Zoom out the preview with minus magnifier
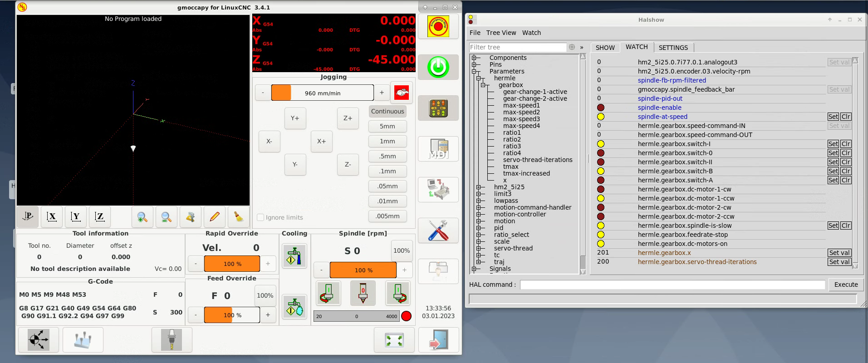868x363 pixels. click(167, 217)
